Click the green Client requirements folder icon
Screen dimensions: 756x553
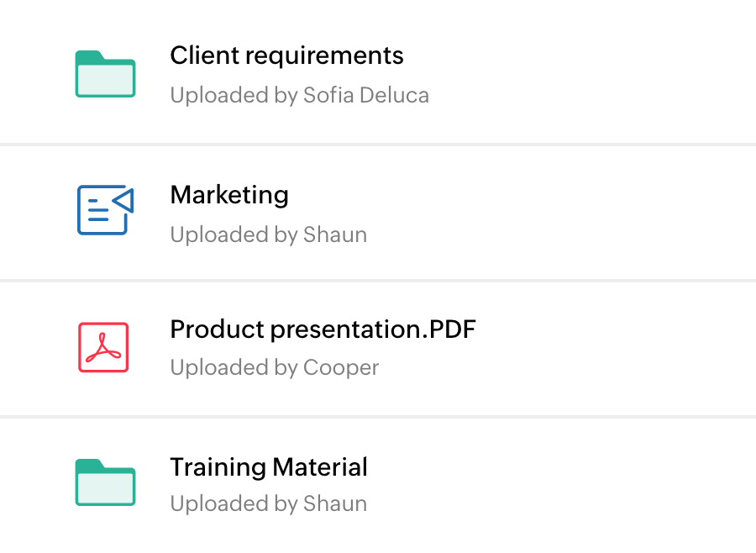105,74
